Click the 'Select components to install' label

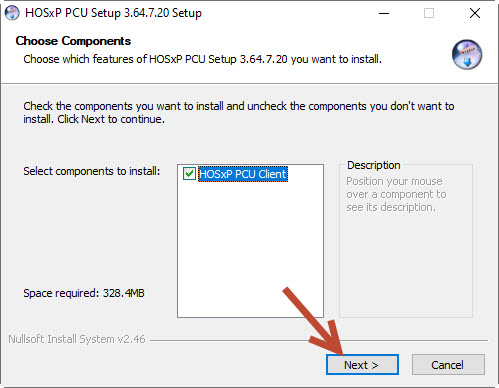coord(92,171)
